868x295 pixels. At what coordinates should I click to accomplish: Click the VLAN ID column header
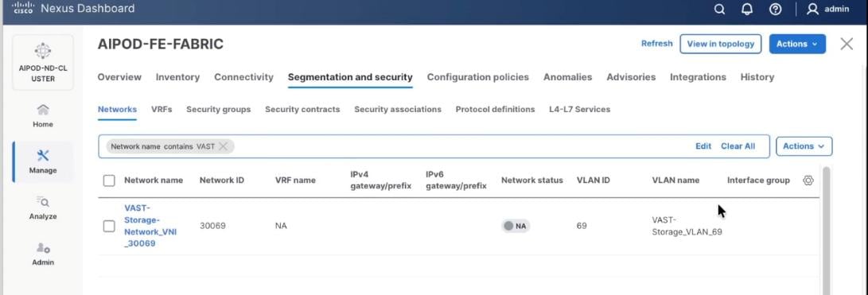593,180
